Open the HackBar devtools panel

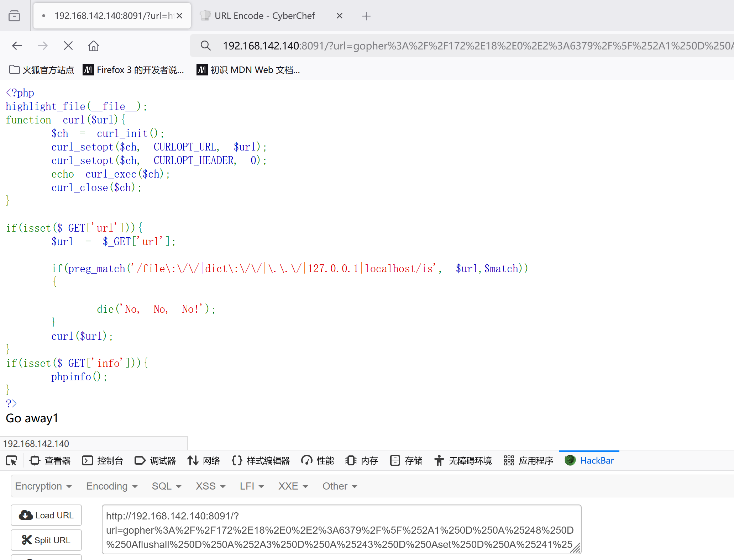click(589, 461)
